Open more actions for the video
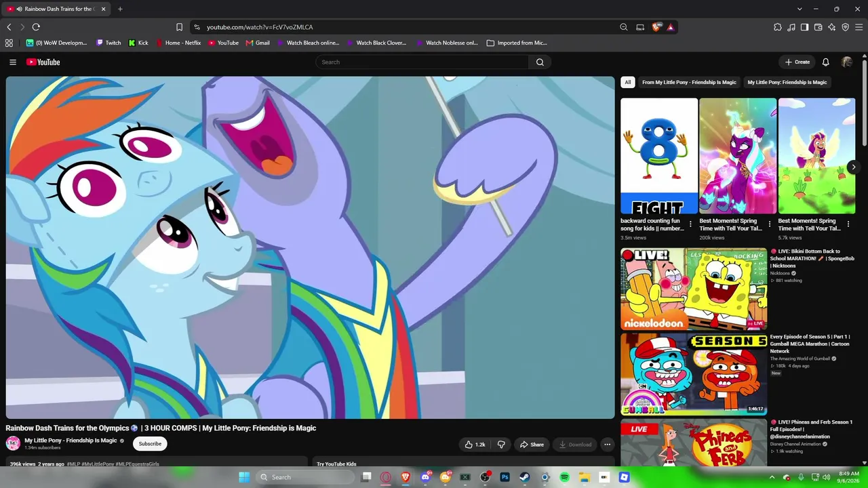The width and height of the screenshot is (868, 488). pyautogui.click(x=607, y=445)
